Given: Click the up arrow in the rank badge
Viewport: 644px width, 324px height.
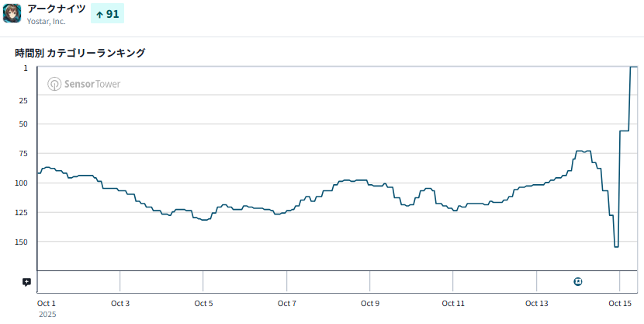Looking at the screenshot, I should [x=99, y=14].
